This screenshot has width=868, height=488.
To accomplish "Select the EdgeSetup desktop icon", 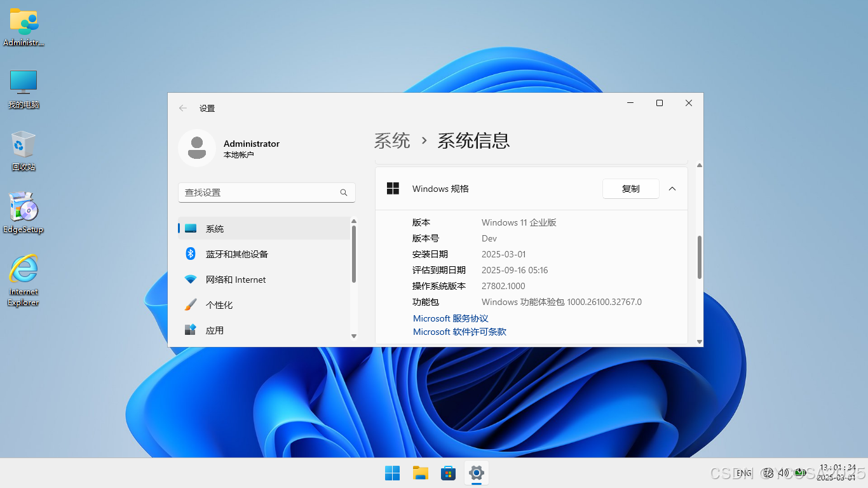I will [24, 213].
